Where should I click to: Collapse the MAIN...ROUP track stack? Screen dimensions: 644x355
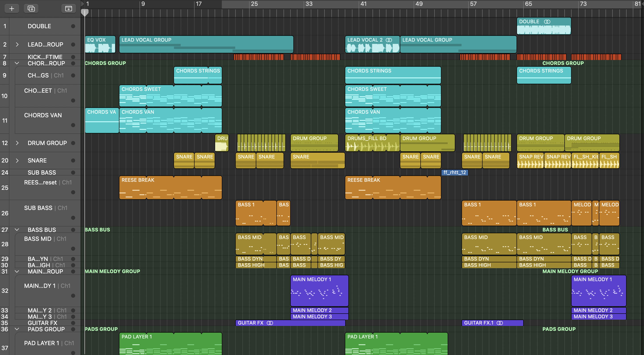(17, 272)
